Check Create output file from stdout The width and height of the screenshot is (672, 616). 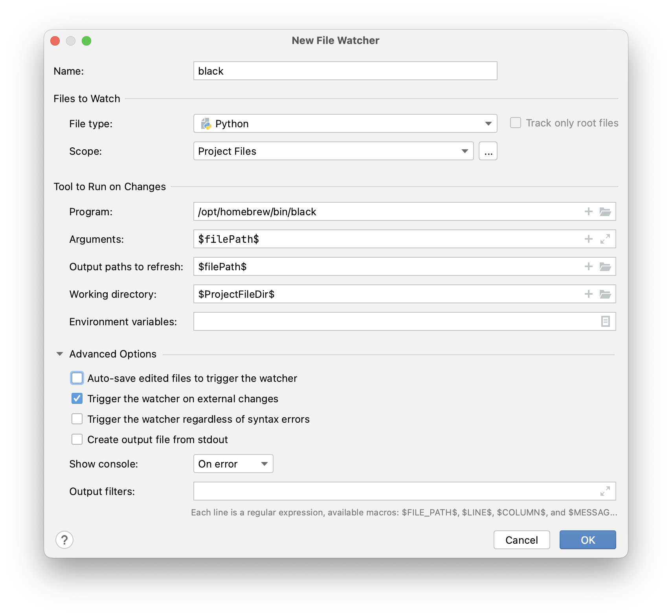click(x=77, y=439)
